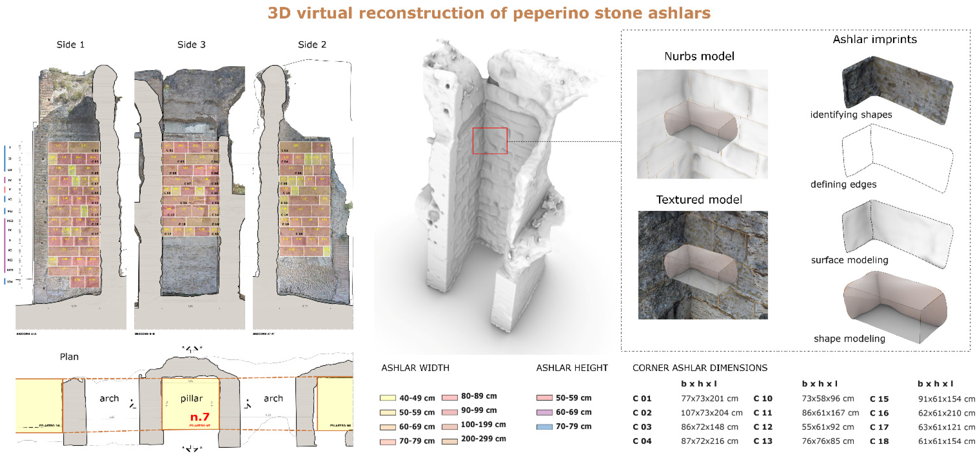Click the Side 3 section heading

click(x=191, y=44)
